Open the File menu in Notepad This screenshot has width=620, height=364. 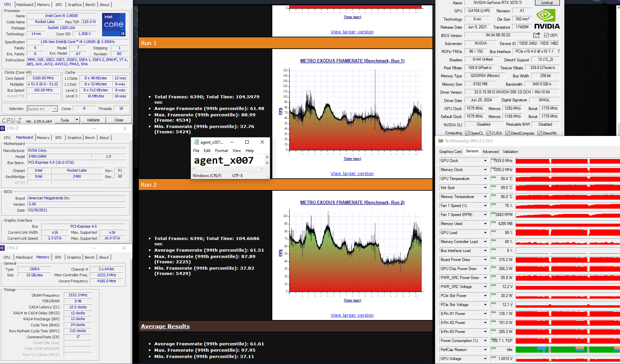point(196,151)
